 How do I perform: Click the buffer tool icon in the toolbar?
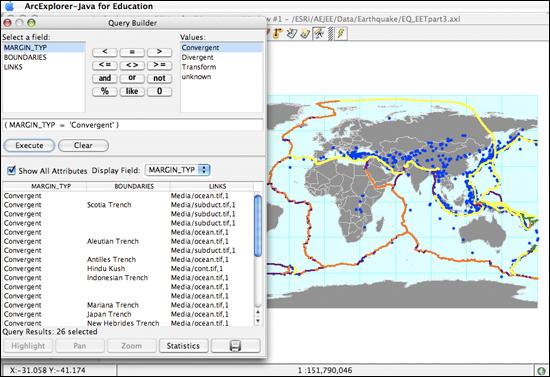click(x=278, y=33)
